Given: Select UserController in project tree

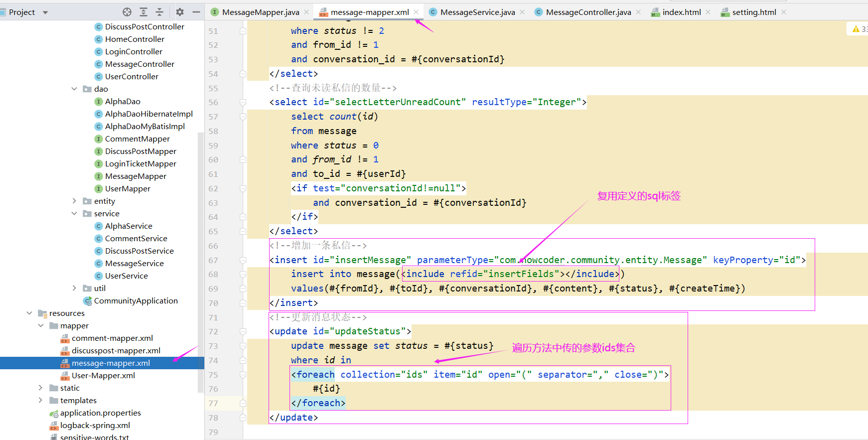Looking at the screenshot, I should coord(132,76).
